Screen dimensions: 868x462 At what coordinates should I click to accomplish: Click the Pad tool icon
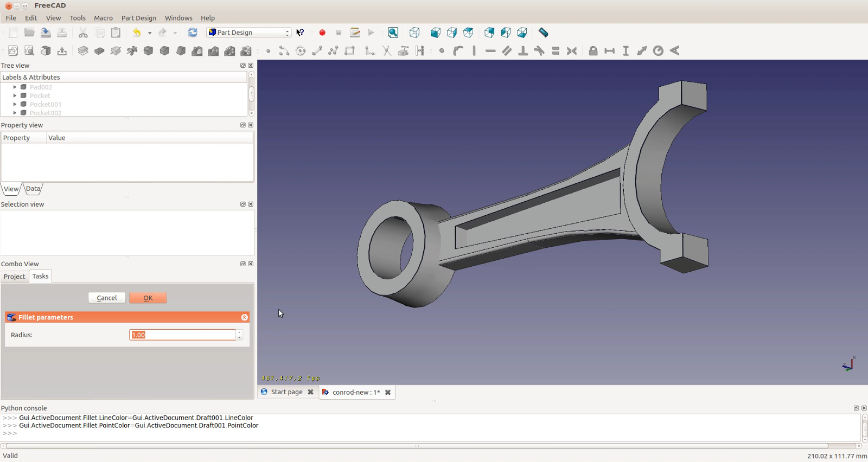(83, 50)
